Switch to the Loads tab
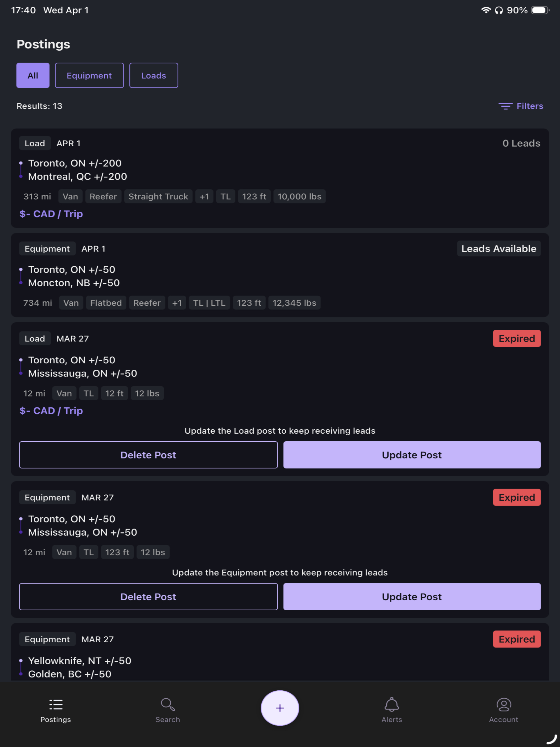The image size is (560, 747). tap(154, 75)
